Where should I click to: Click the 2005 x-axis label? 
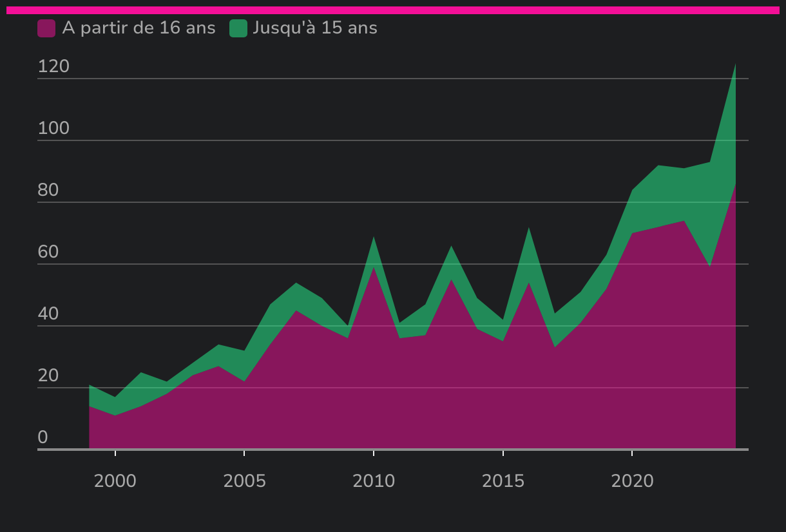pyautogui.click(x=244, y=481)
